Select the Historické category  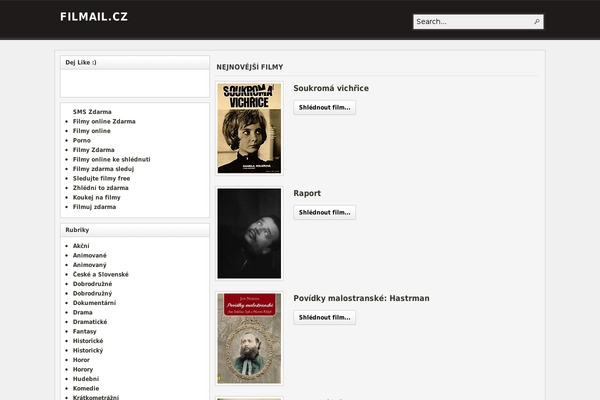click(x=88, y=341)
